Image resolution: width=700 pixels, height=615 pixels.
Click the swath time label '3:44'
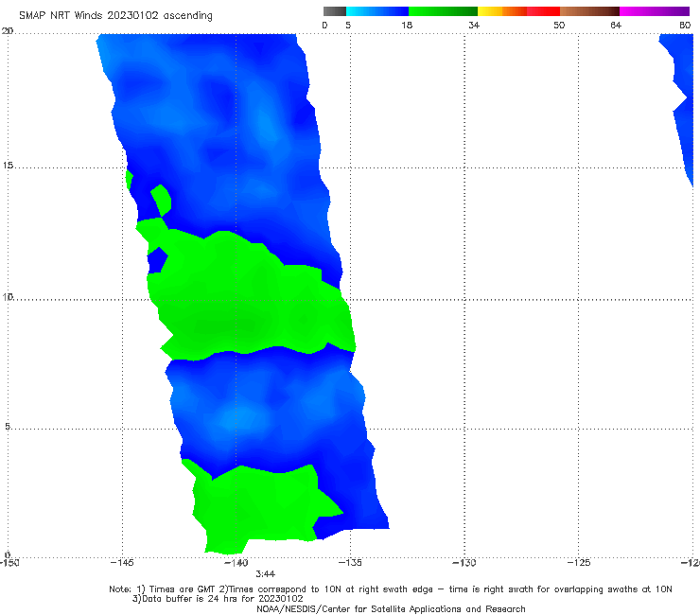point(265,574)
